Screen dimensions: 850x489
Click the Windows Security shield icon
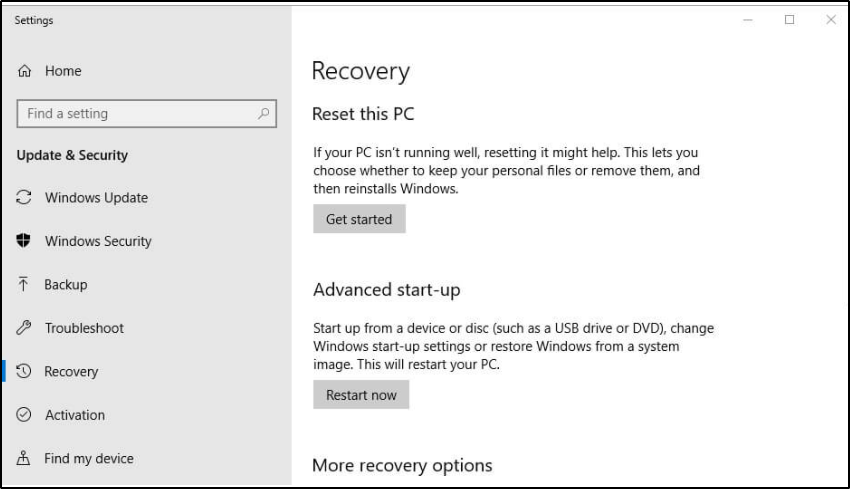pos(25,241)
